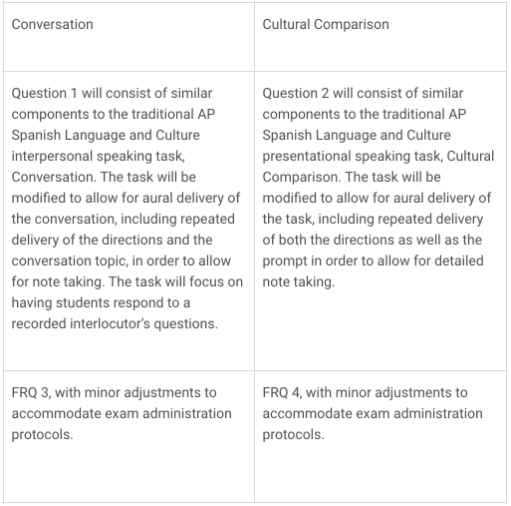Click the line "presentational speaking task, Cultural"
Viewport: 511px width, 506px height.
coord(378,156)
